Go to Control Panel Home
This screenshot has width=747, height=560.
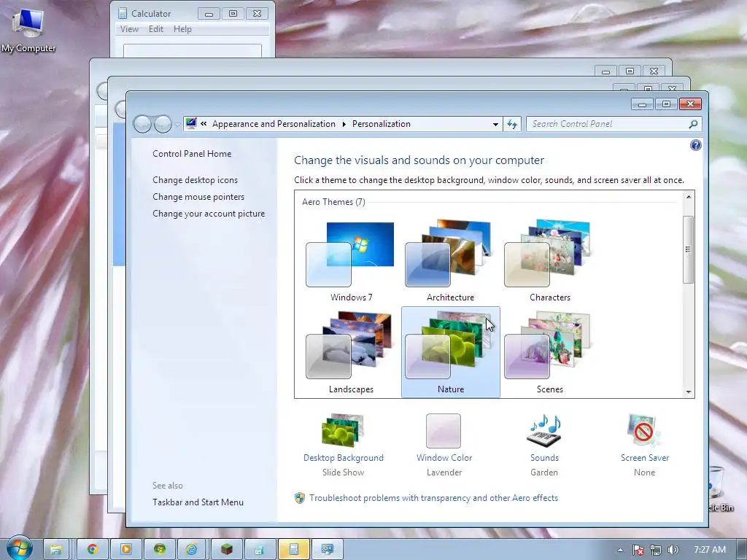click(x=192, y=154)
